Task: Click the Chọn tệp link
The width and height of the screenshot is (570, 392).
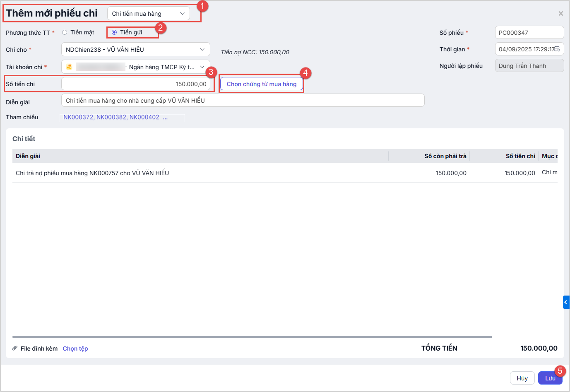Action: coord(75,349)
